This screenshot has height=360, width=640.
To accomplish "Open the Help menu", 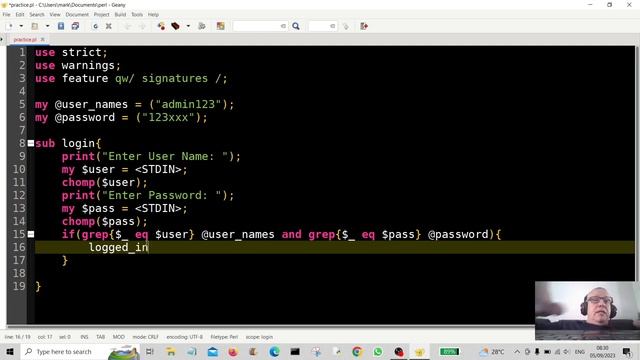I will [x=153, y=14].
